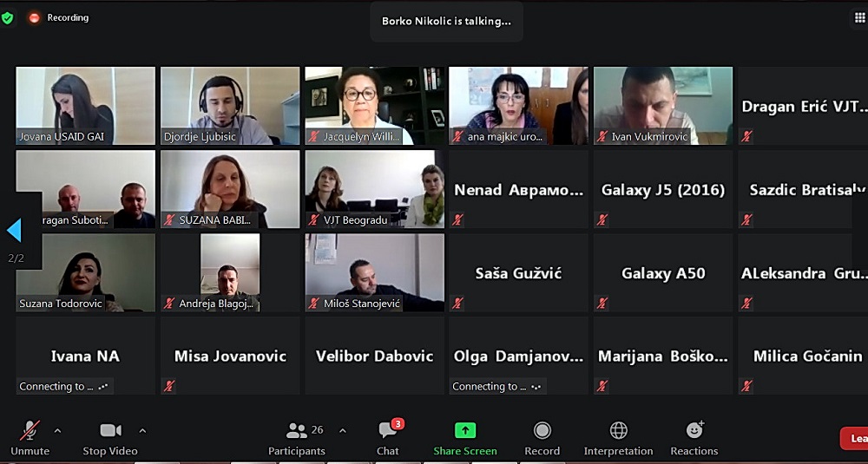Expand the arrow next to Participants count

pos(342,430)
